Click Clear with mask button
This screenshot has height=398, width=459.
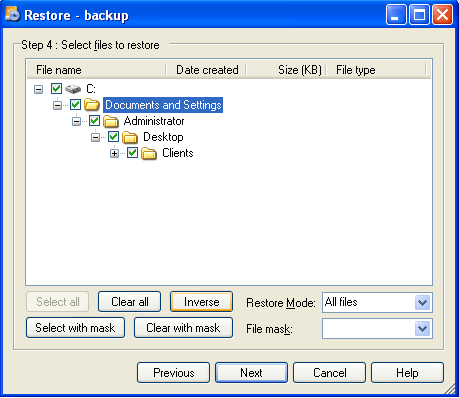tap(183, 328)
